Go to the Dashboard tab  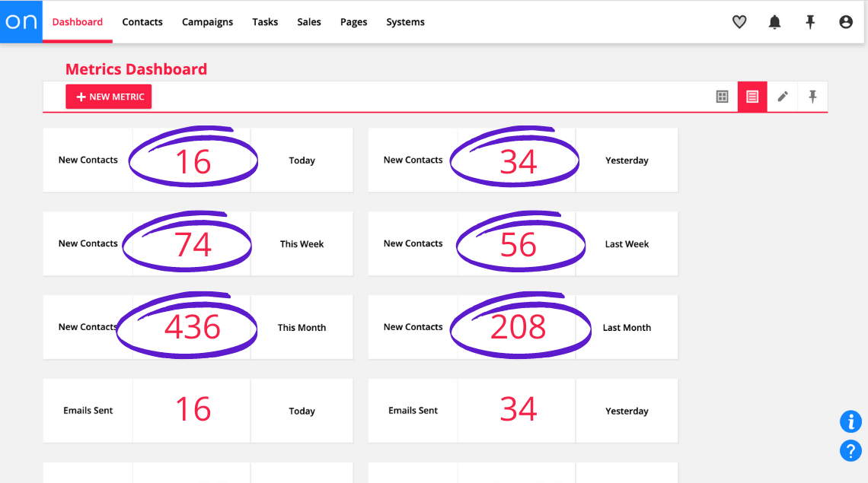tap(78, 22)
